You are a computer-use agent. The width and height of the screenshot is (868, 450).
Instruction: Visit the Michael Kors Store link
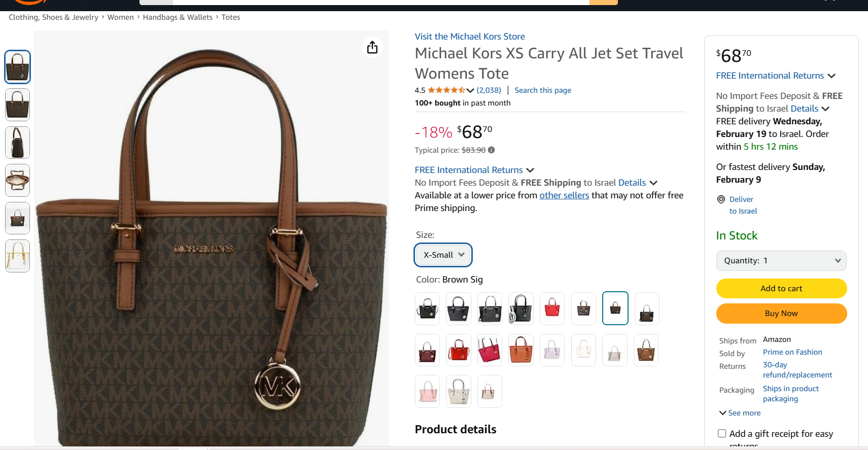470,37
